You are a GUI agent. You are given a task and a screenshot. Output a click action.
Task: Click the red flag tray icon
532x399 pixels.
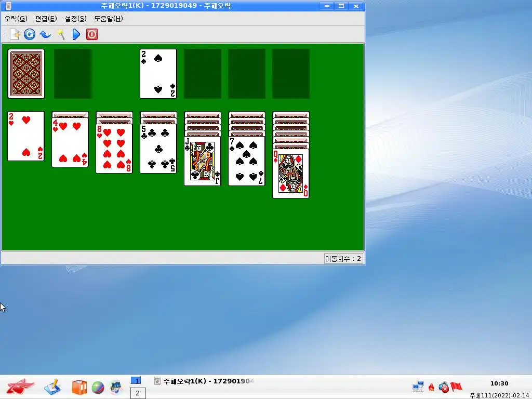(x=456, y=387)
